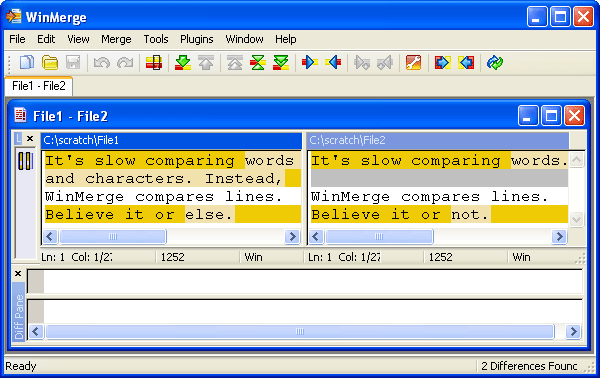This screenshot has width=600, height=378.
Task: Copy right and advance icon
Action: click(x=362, y=62)
